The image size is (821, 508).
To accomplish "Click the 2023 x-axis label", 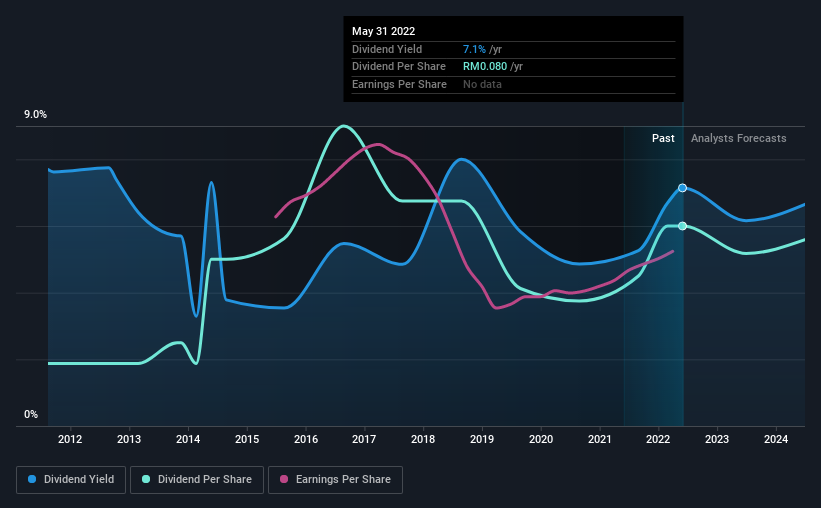I will tap(717, 439).
